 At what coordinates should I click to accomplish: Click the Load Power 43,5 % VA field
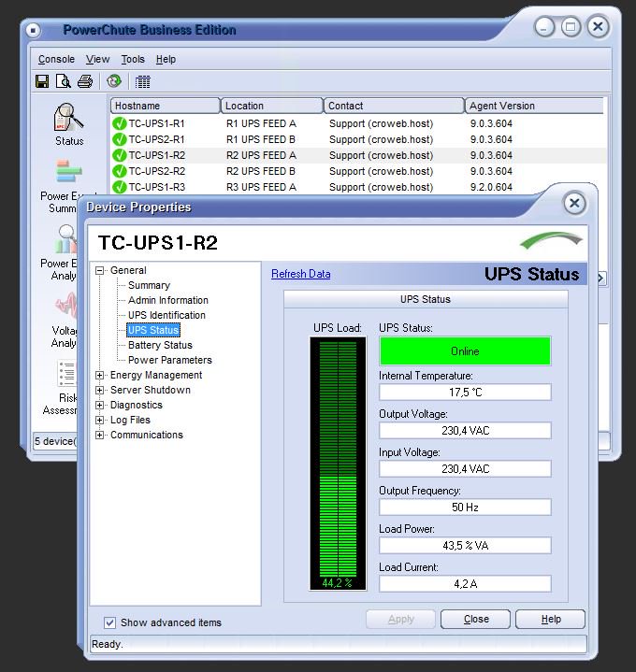pyautogui.click(x=465, y=546)
